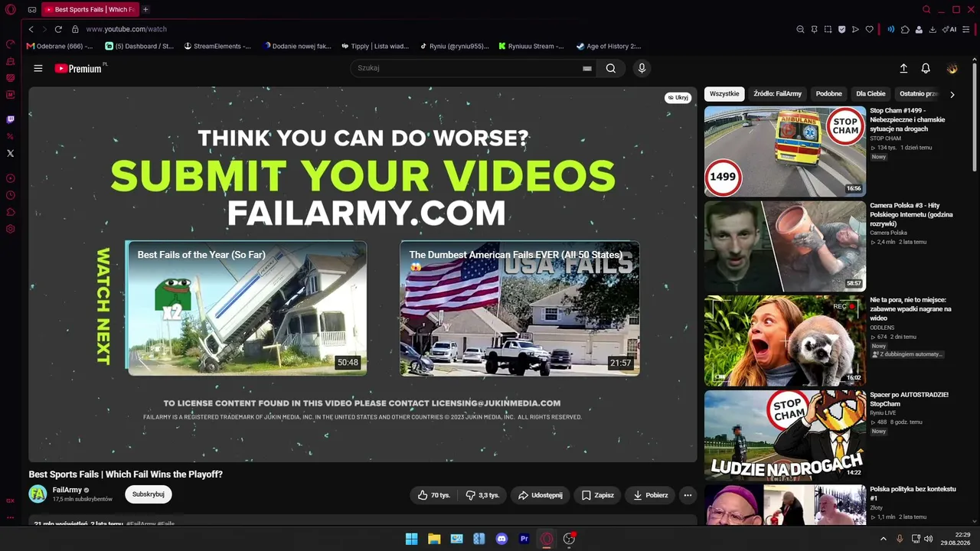This screenshot has width=980, height=551.
Task: Take a snapshot with the capture icon
Action: coord(828,29)
